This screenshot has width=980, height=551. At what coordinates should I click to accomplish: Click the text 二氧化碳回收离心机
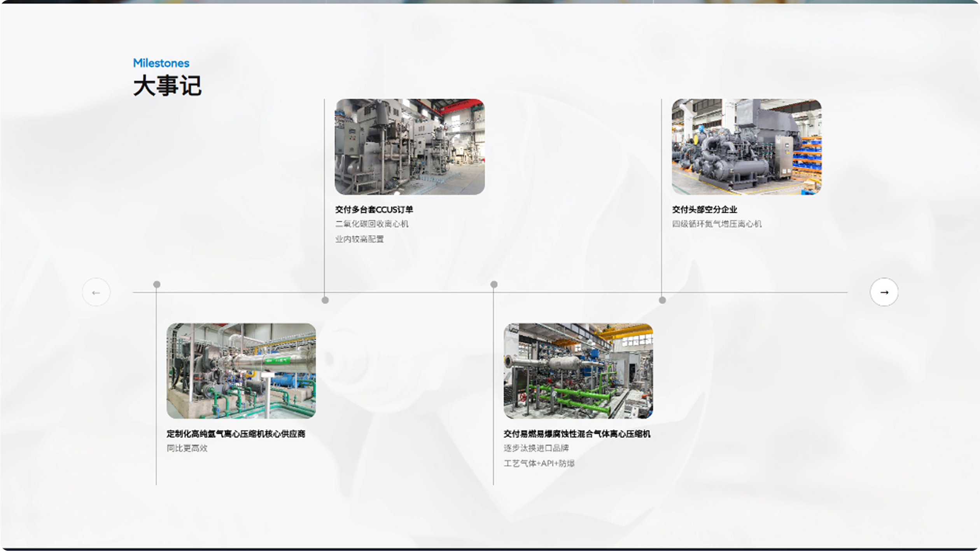tap(371, 224)
